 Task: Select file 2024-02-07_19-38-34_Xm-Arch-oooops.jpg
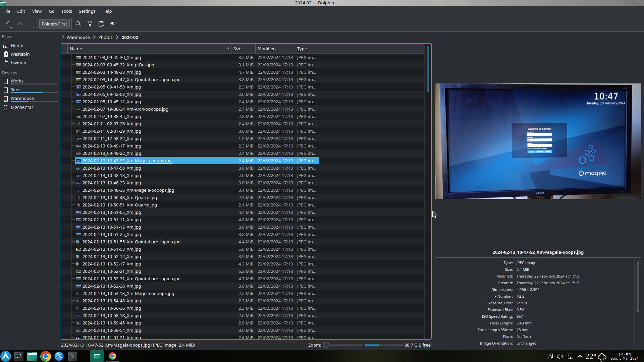point(125,109)
